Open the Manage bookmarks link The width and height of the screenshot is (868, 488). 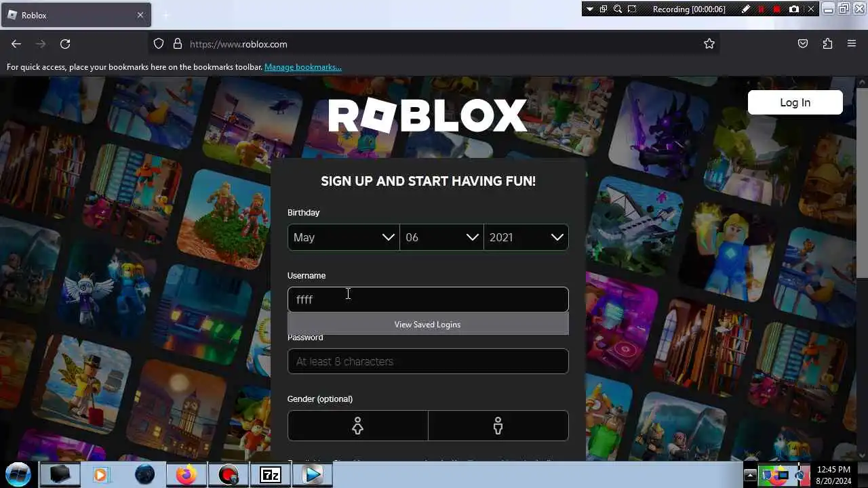(x=303, y=67)
